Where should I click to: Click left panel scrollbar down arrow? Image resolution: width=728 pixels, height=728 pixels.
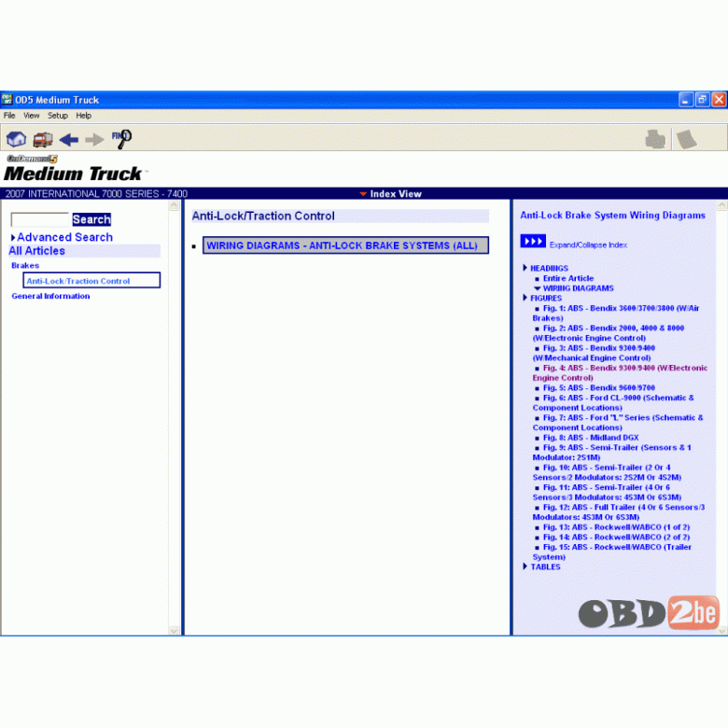pyautogui.click(x=174, y=630)
